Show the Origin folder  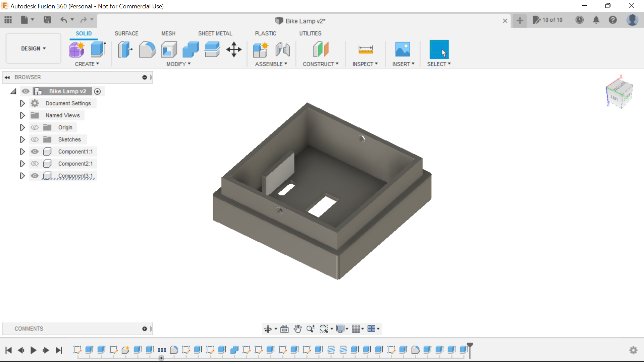pyautogui.click(x=35, y=127)
